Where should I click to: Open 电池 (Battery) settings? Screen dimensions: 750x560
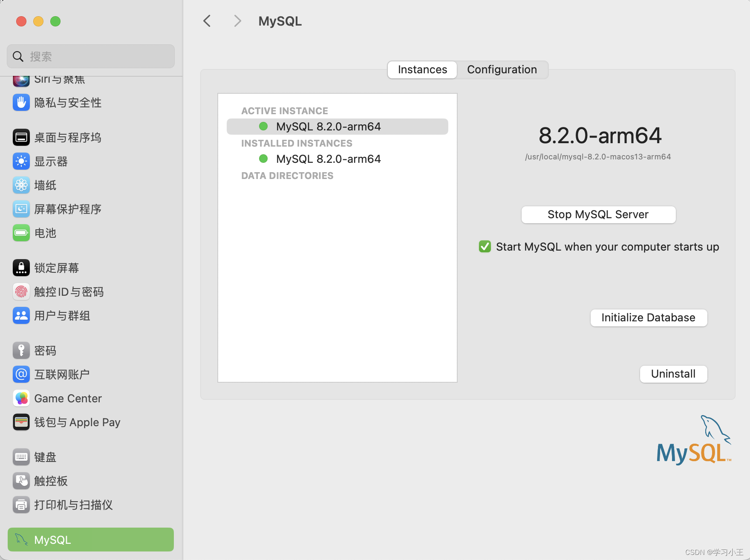pyautogui.click(x=45, y=233)
